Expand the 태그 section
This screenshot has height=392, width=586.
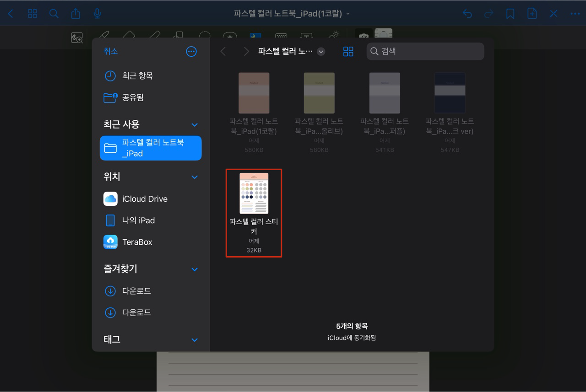click(x=194, y=340)
